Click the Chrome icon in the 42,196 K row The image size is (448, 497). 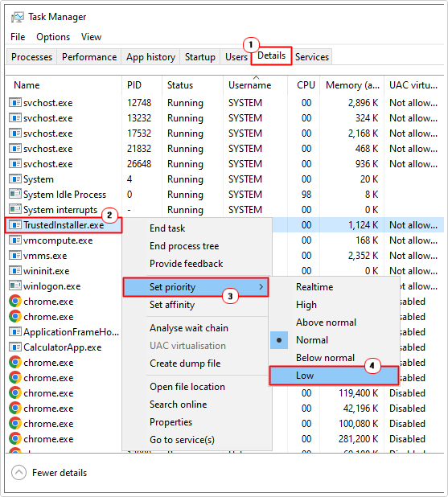coord(15,408)
